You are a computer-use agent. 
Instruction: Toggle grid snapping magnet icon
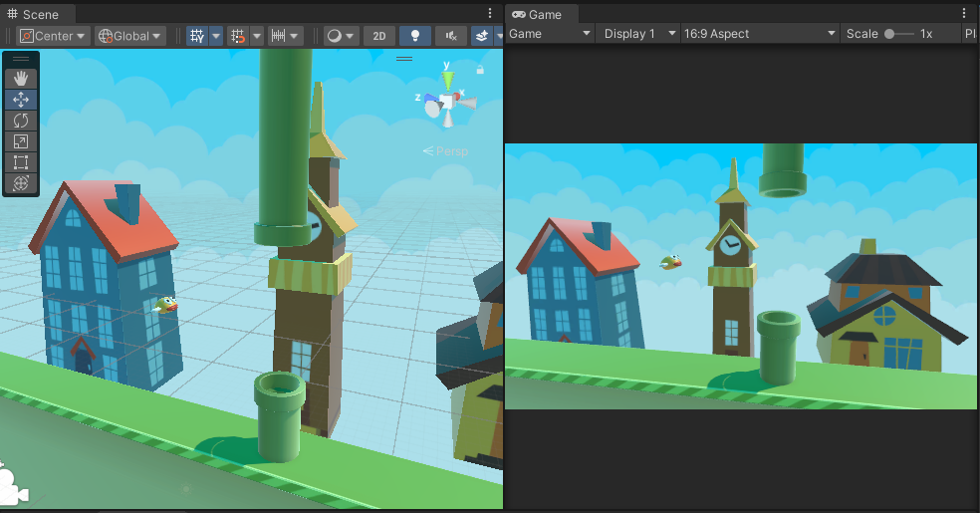pyautogui.click(x=237, y=36)
